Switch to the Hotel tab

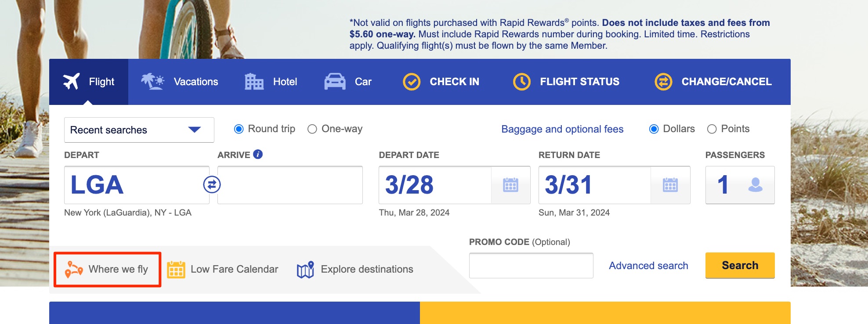pyautogui.click(x=271, y=81)
